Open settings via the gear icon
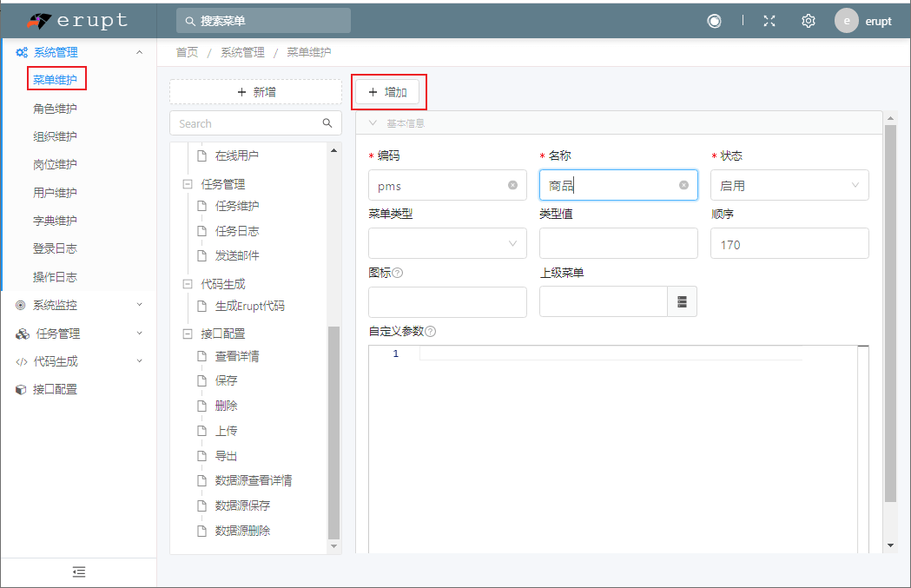The width and height of the screenshot is (911, 588). [x=809, y=21]
